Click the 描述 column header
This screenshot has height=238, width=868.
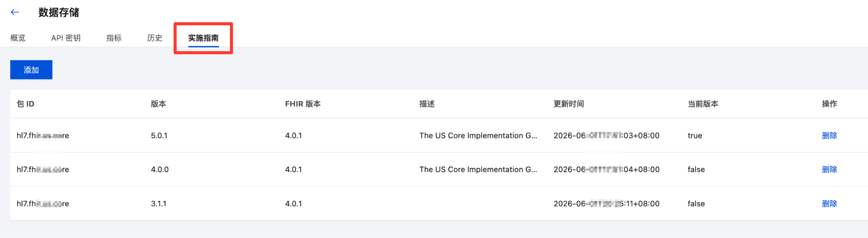pos(427,104)
